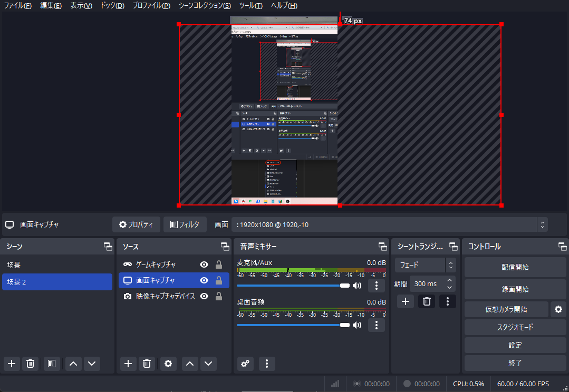This screenshot has height=392, width=569.
Task: Open the フェード transition dropdown
Action: pyautogui.click(x=425, y=265)
